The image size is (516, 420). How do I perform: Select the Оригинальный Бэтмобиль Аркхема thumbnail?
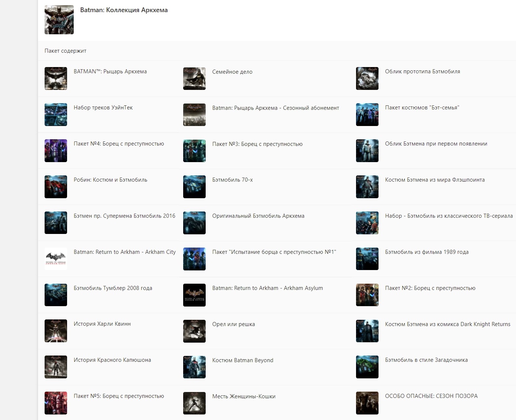click(194, 223)
